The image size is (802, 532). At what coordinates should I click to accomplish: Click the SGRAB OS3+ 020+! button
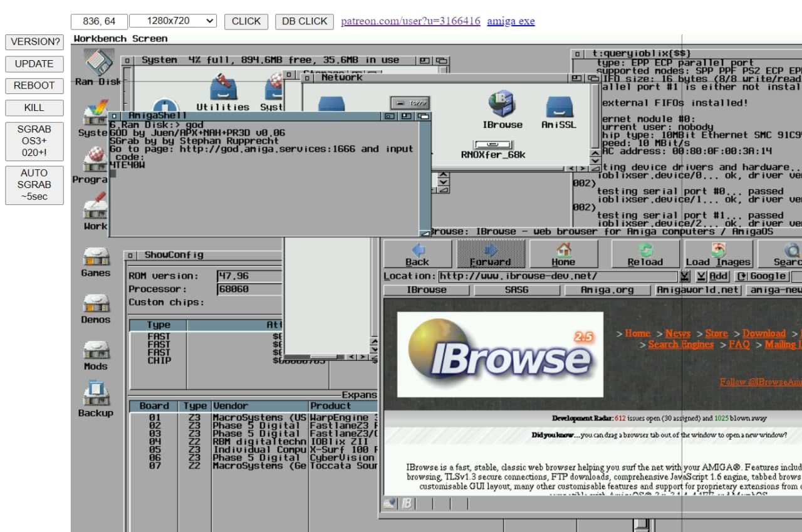tap(34, 141)
